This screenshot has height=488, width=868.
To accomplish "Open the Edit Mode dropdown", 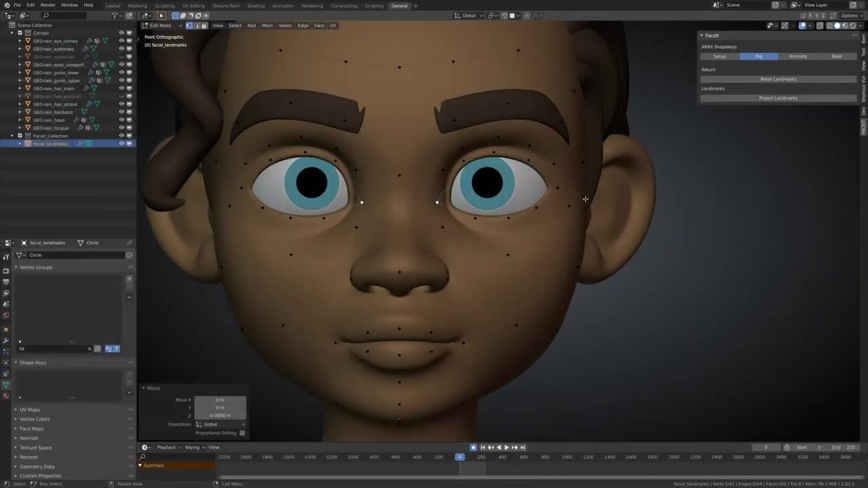I will pyautogui.click(x=163, y=26).
